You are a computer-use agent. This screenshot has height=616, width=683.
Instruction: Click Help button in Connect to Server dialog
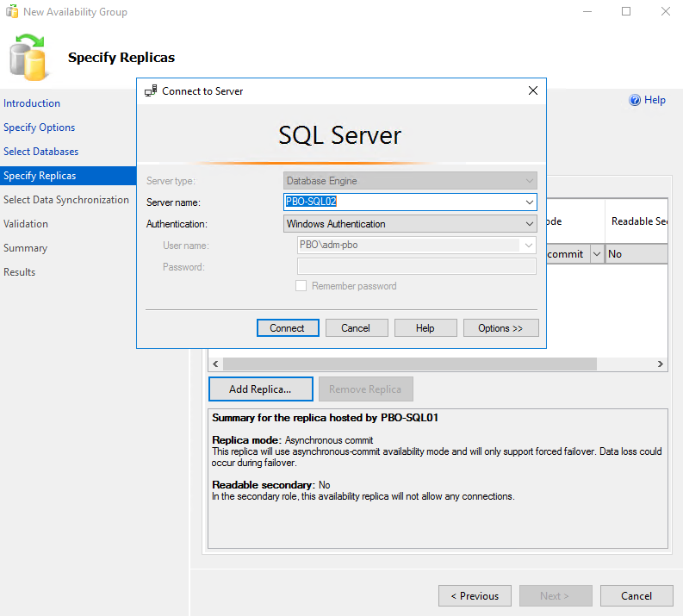click(x=425, y=328)
